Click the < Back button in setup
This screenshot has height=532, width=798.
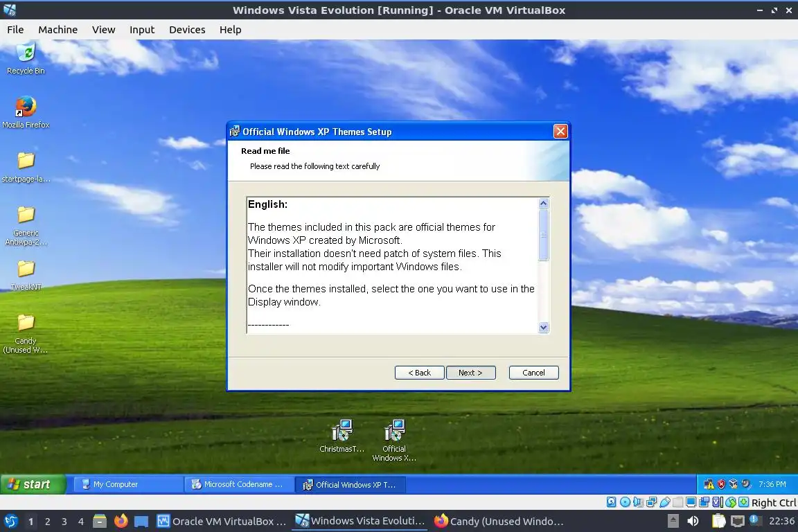point(419,373)
